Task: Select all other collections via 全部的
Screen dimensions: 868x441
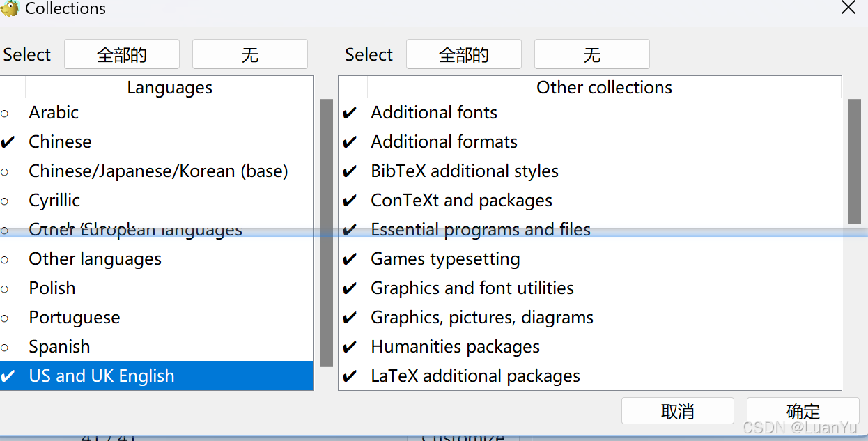Action: click(463, 54)
